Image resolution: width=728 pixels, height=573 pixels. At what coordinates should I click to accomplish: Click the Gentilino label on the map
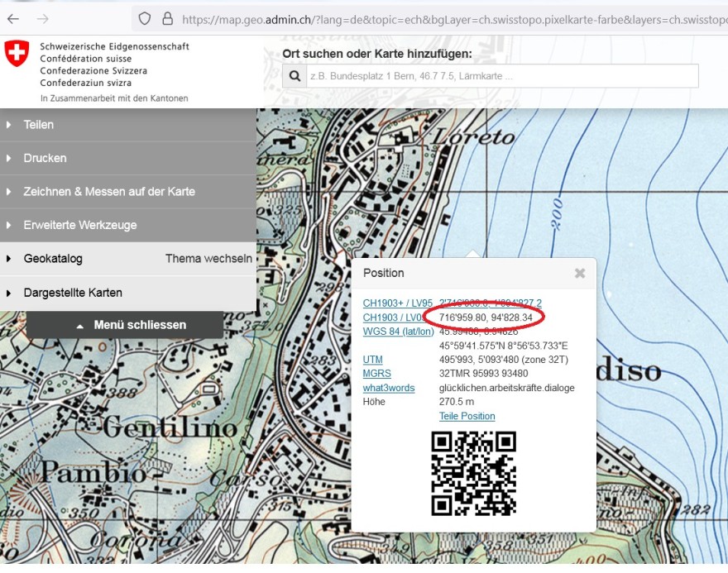(170, 427)
